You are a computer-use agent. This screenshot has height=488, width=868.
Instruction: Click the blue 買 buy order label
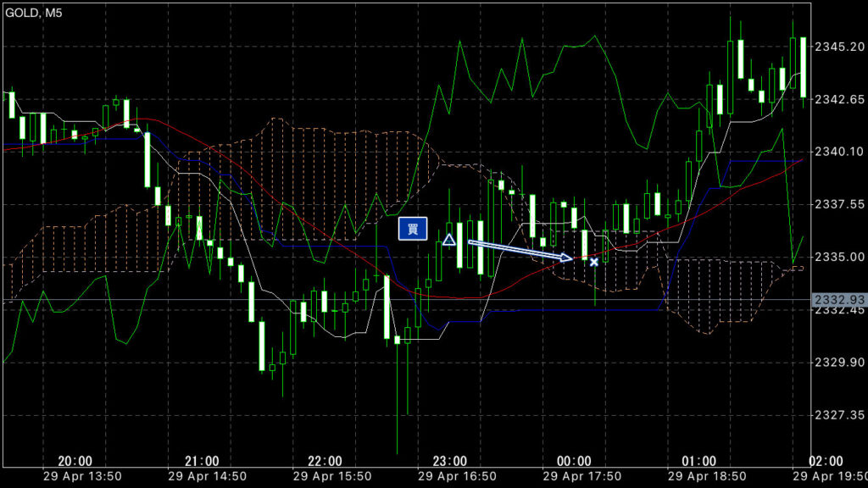412,229
